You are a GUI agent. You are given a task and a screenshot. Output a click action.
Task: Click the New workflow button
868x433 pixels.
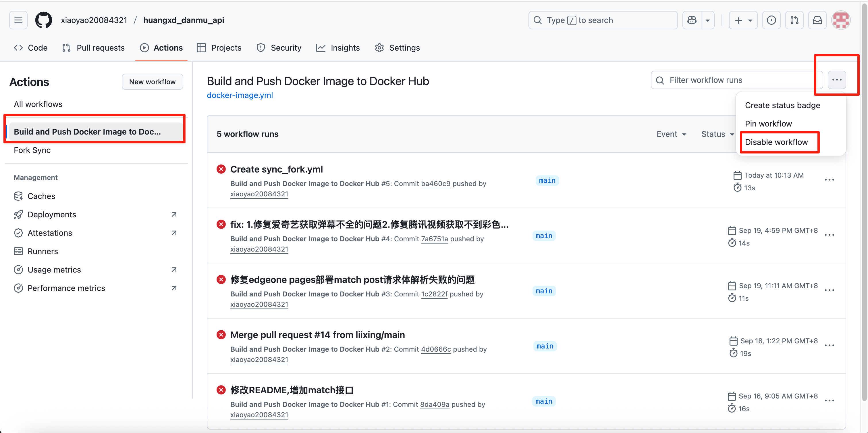point(152,82)
